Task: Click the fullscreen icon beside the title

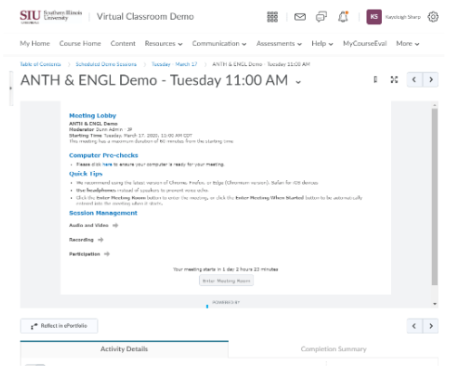Action: (394, 80)
